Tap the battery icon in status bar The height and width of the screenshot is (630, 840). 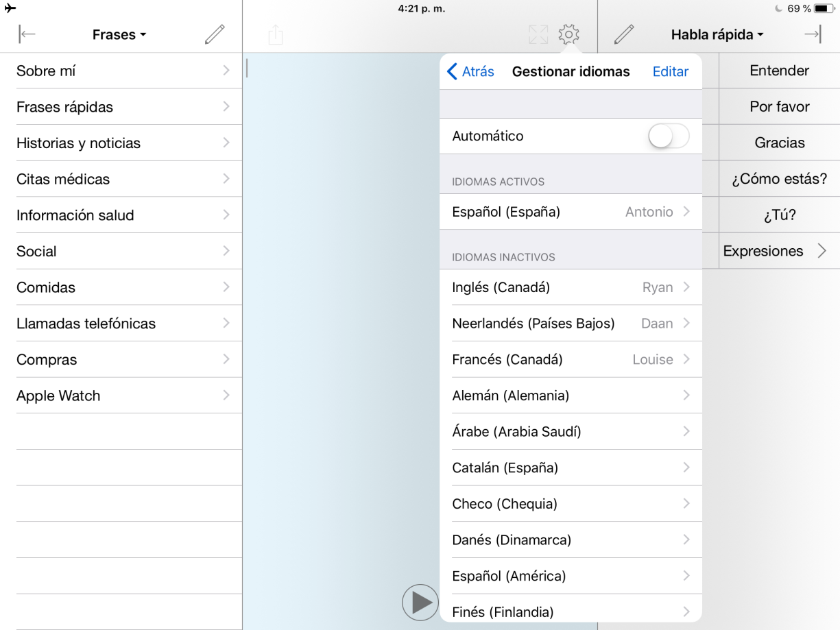824,9
